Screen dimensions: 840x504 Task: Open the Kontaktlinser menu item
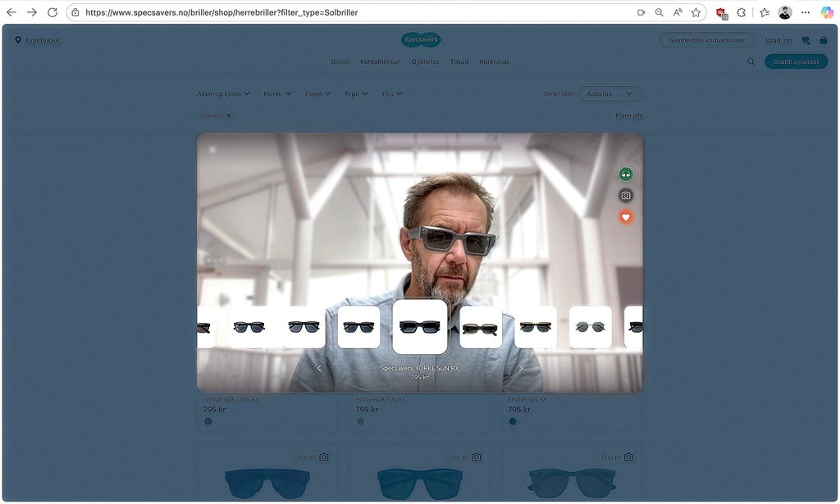coord(380,61)
